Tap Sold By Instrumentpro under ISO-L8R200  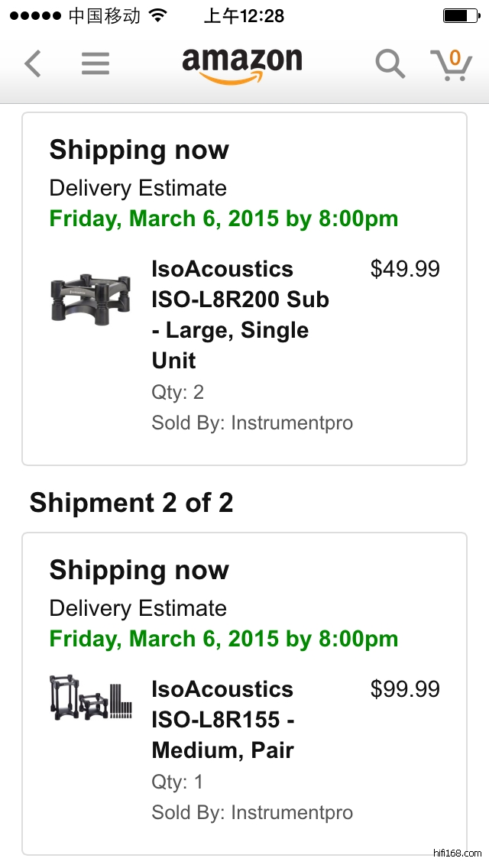point(252,423)
